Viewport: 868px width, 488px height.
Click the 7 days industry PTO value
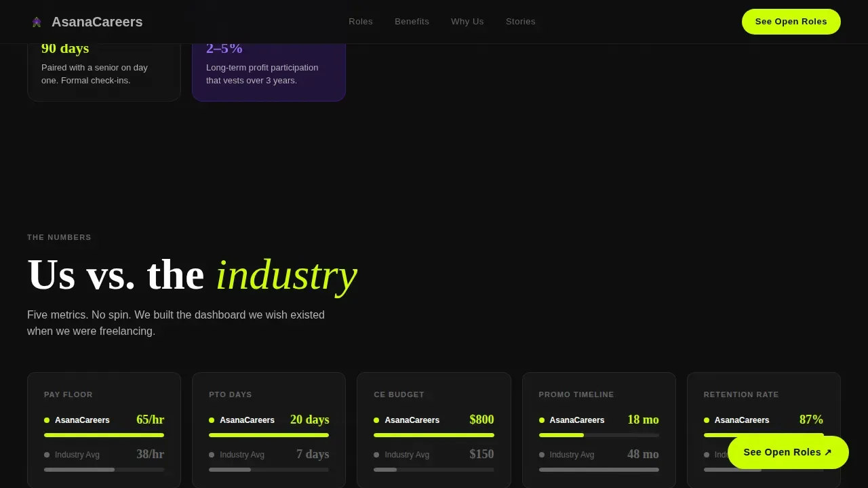313,454
